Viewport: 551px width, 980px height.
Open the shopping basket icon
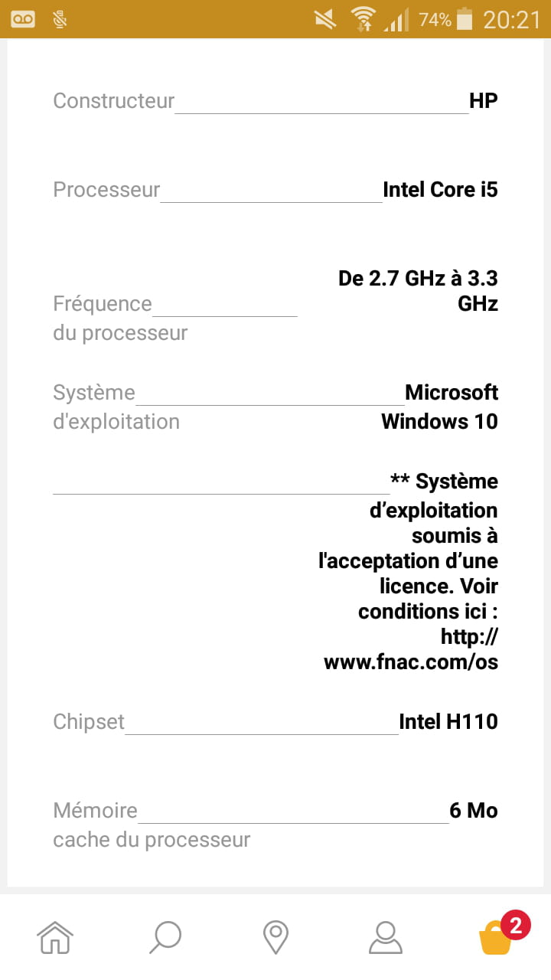pos(494,939)
